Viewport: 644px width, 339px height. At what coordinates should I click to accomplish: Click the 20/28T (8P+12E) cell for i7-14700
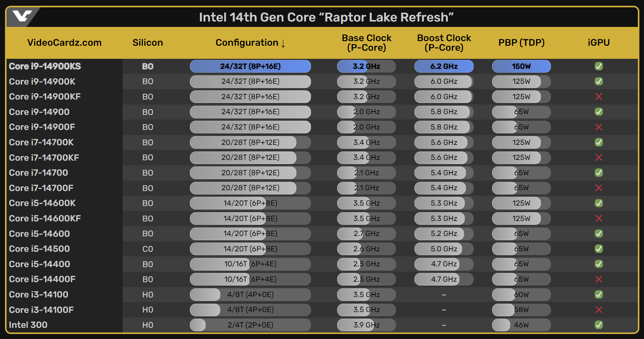point(250,173)
